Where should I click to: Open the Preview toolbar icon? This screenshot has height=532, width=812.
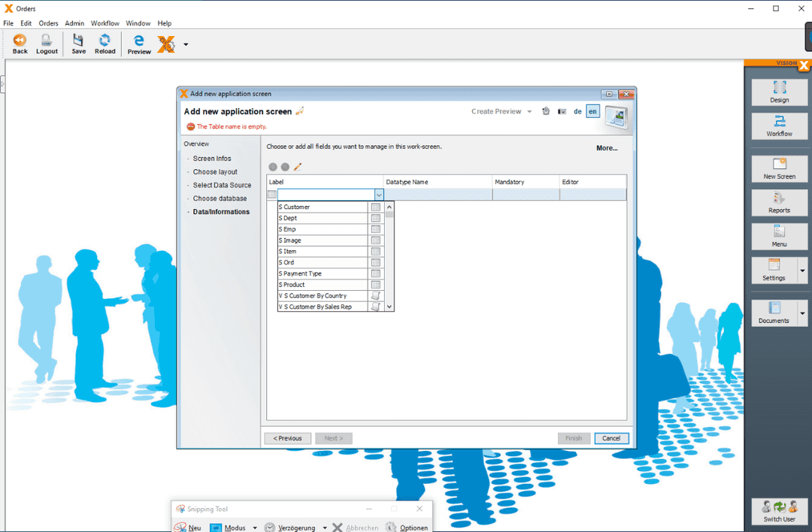pyautogui.click(x=139, y=43)
